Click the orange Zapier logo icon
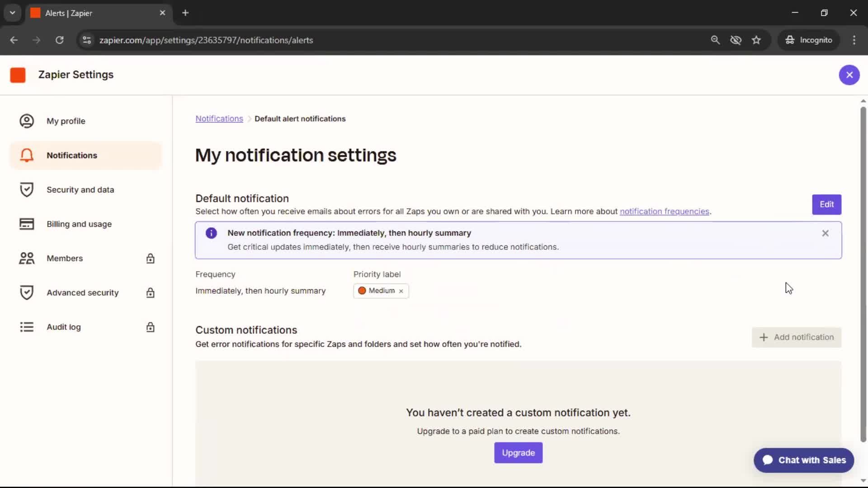The height and width of the screenshot is (488, 868). (x=18, y=75)
